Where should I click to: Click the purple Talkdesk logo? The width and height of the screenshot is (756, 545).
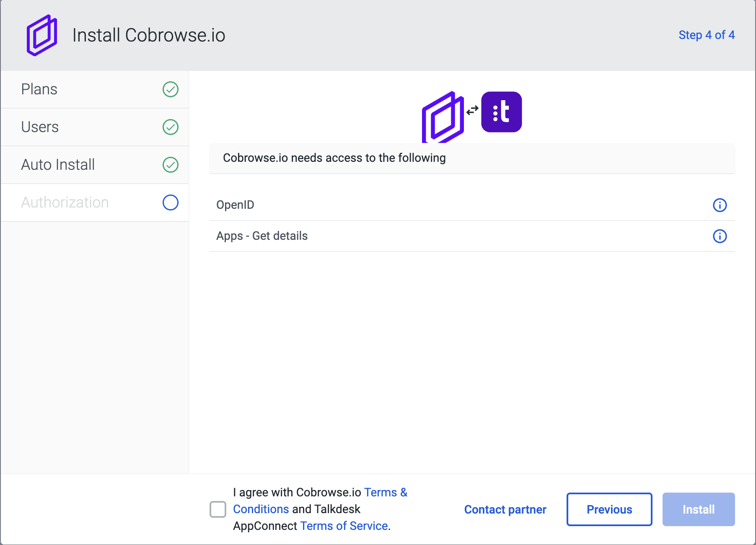(x=501, y=112)
